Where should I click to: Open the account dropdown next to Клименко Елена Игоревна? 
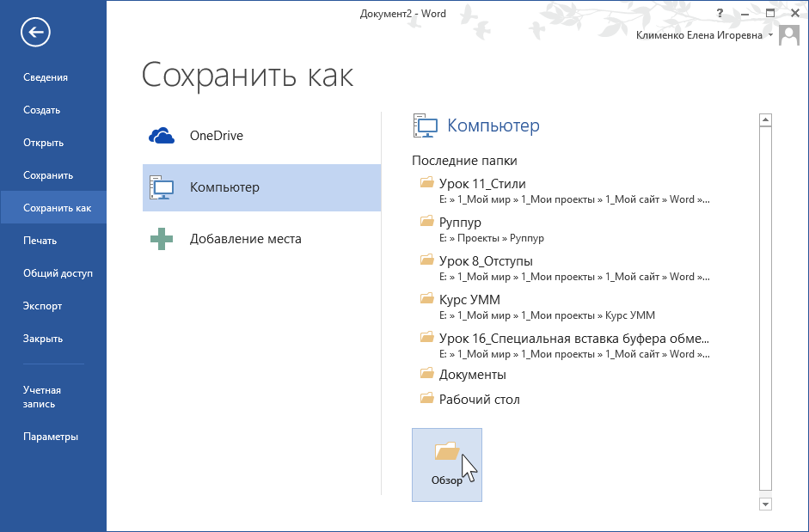[770, 35]
